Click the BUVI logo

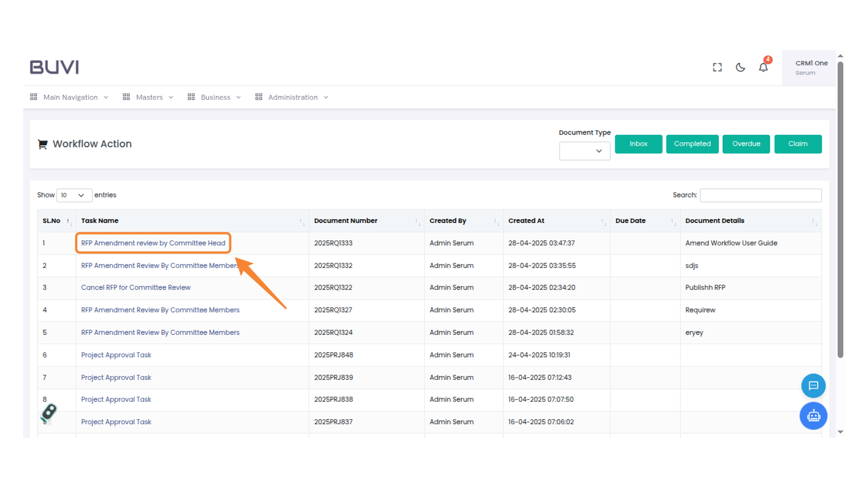coord(54,67)
